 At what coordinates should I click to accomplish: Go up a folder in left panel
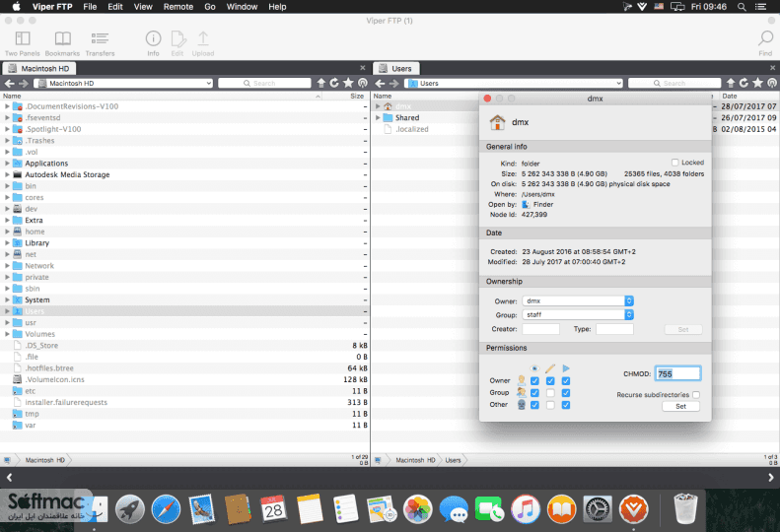pos(321,83)
